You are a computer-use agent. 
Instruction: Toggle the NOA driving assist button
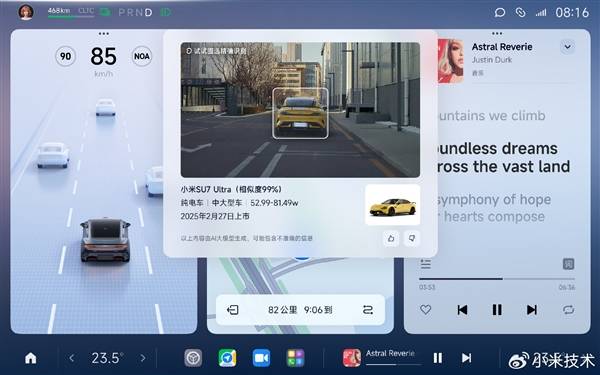[x=142, y=56]
